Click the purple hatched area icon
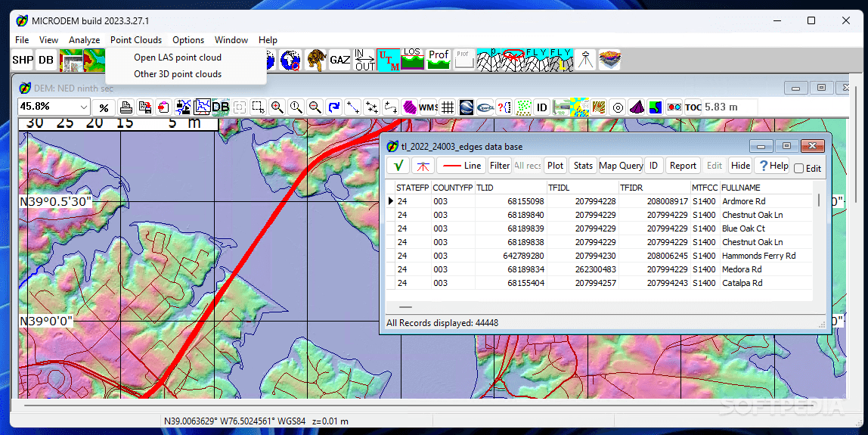This screenshot has height=435, width=868. pyautogui.click(x=410, y=107)
